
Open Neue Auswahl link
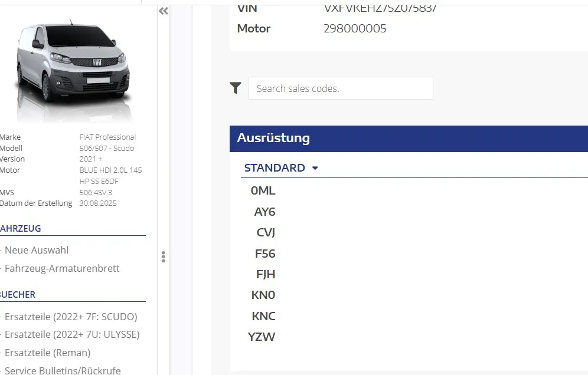(37, 250)
